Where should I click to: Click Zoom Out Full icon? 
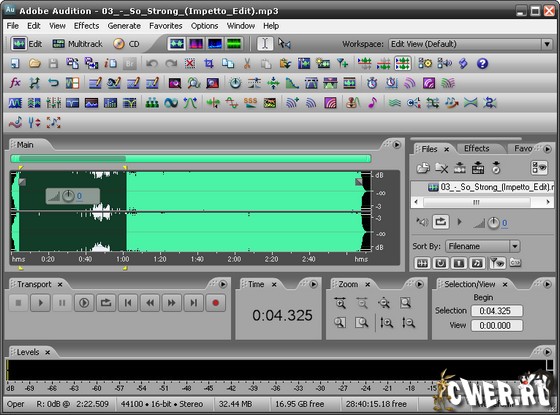pos(384,303)
